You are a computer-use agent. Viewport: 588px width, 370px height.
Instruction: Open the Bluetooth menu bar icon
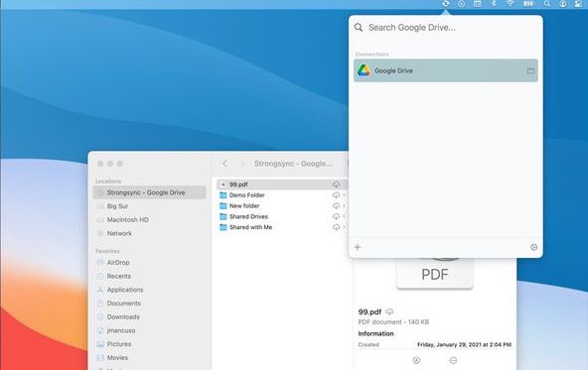495,4
